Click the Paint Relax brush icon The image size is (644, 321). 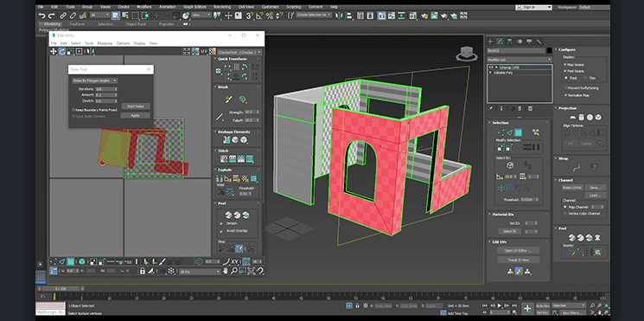click(243, 99)
